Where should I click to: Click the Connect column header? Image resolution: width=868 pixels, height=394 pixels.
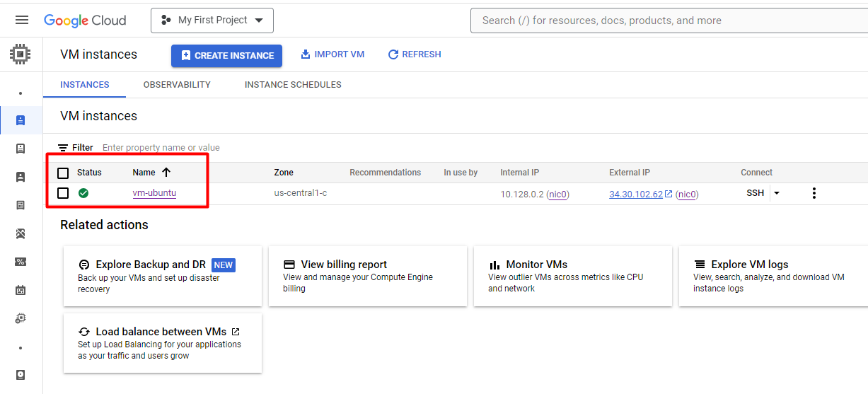pos(756,173)
